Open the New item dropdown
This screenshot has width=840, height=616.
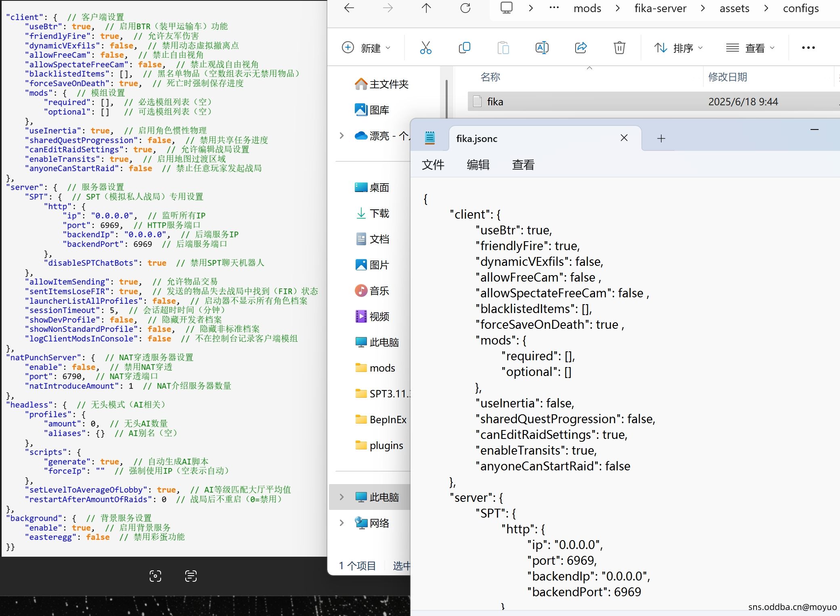click(x=366, y=48)
